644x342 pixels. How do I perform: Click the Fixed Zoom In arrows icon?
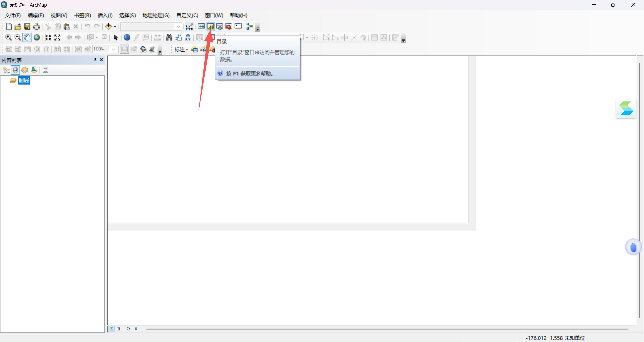(48, 37)
